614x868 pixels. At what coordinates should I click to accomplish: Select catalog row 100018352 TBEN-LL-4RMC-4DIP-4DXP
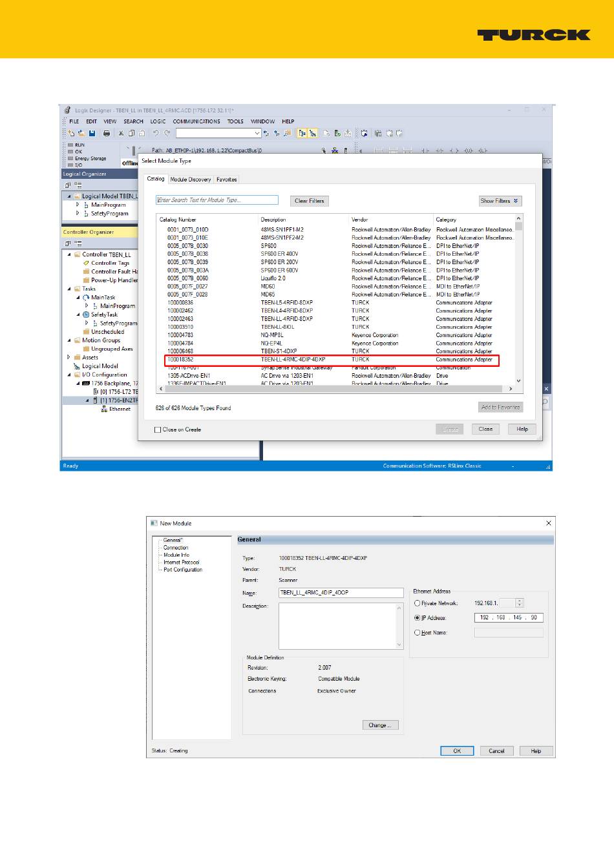pyautogui.click(x=332, y=360)
